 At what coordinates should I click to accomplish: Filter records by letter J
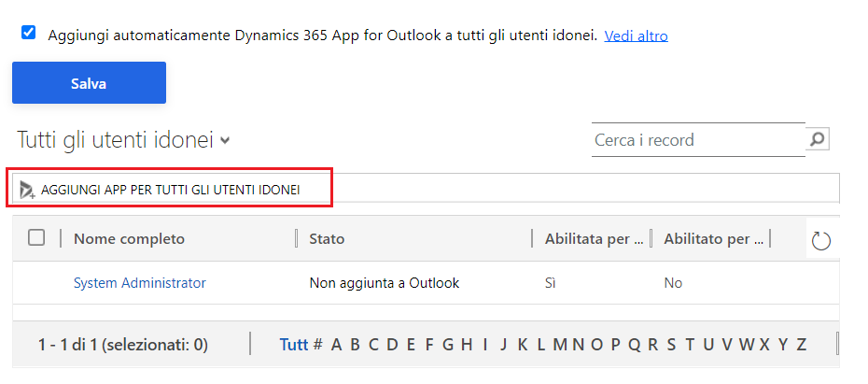pyautogui.click(x=503, y=345)
